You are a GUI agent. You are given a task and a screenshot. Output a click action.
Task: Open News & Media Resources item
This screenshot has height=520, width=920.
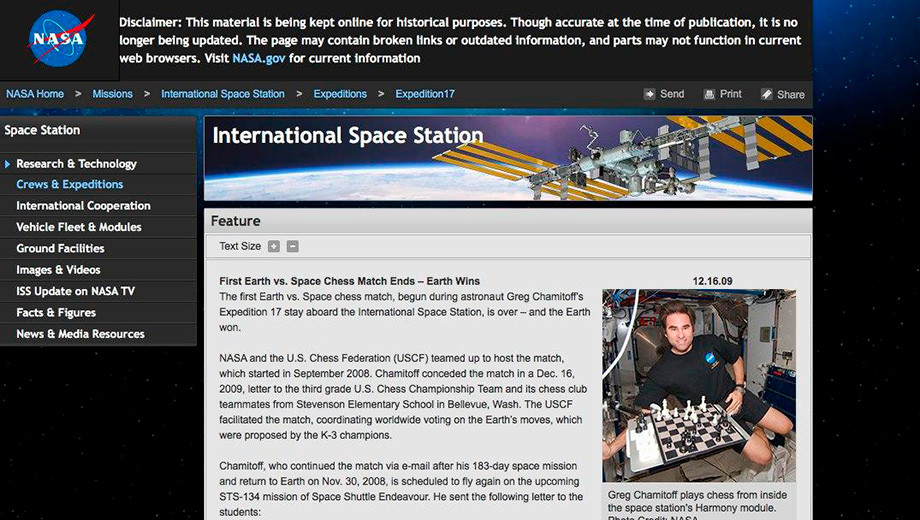80,334
